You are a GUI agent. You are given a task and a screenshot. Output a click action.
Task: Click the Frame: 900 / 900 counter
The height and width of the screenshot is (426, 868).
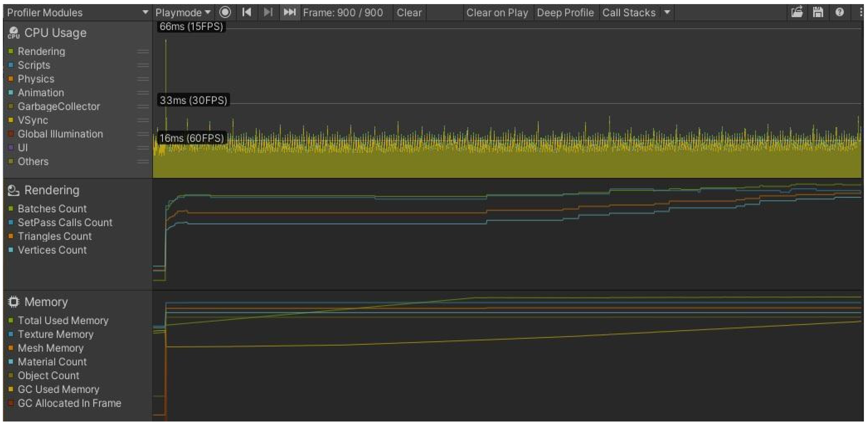tap(343, 12)
